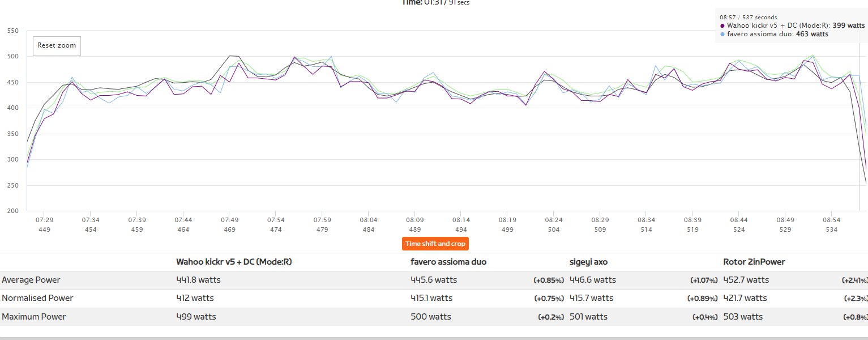Click the Time shift and crop button

coord(435,244)
